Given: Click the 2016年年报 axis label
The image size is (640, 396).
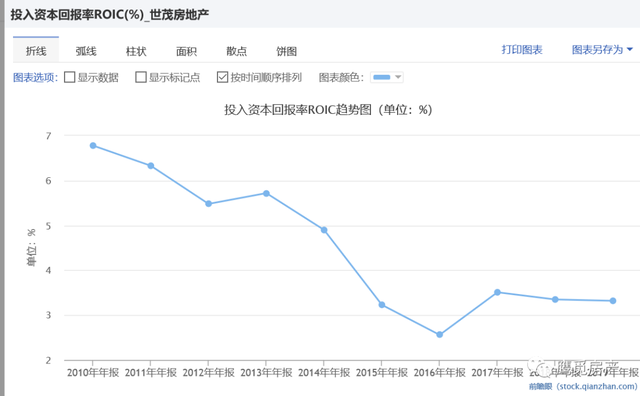Looking at the screenshot, I should (440, 372).
